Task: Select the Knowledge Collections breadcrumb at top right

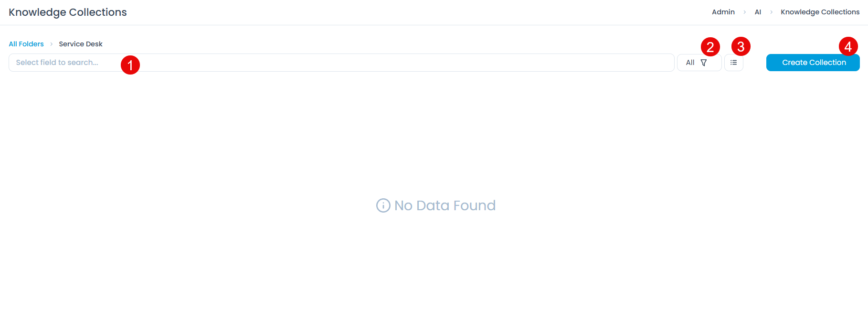Action: click(x=820, y=12)
